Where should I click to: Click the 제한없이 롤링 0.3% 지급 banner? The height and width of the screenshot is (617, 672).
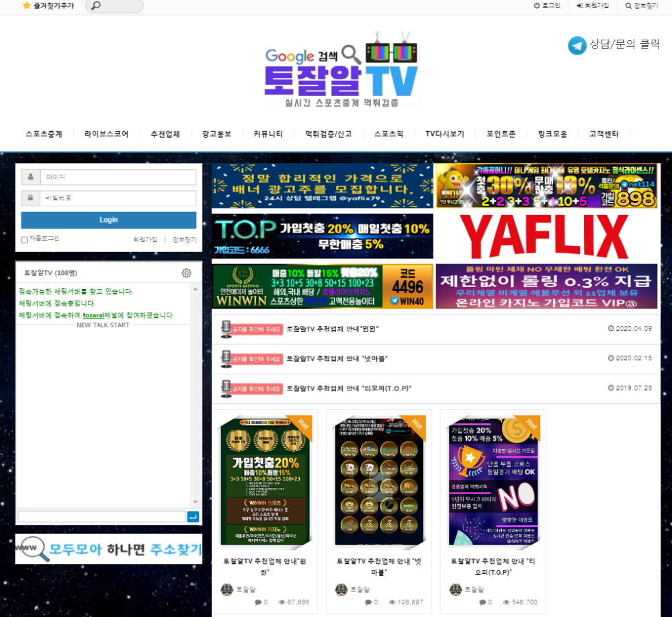point(546,286)
